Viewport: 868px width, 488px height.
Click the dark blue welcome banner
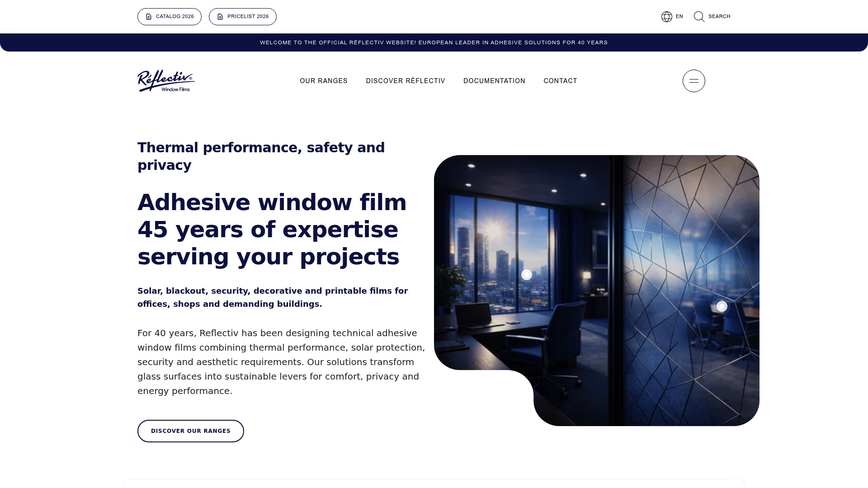click(x=434, y=42)
